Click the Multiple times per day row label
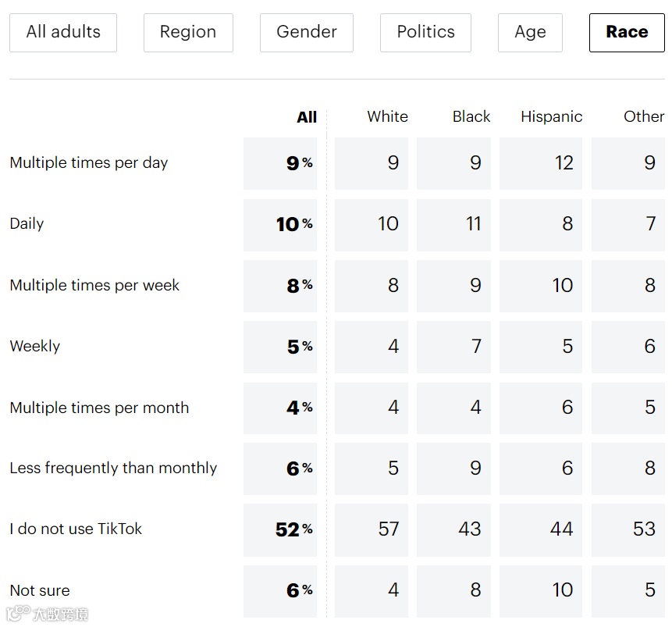 pos(89,162)
